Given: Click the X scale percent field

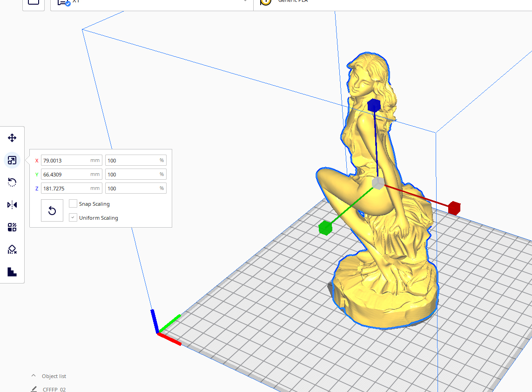Looking at the screenshot, I should pos(136,160).
